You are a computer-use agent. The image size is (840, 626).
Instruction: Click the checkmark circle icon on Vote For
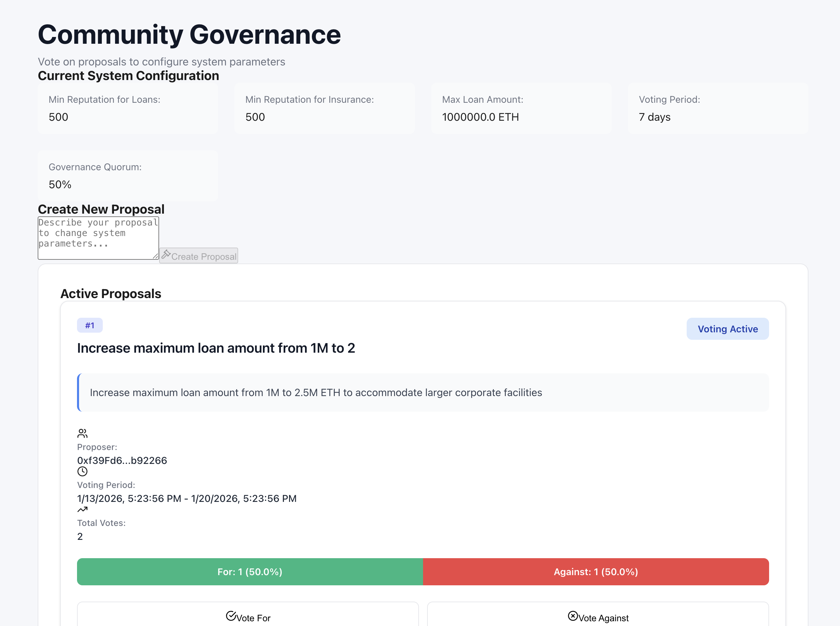coord(231,616)
